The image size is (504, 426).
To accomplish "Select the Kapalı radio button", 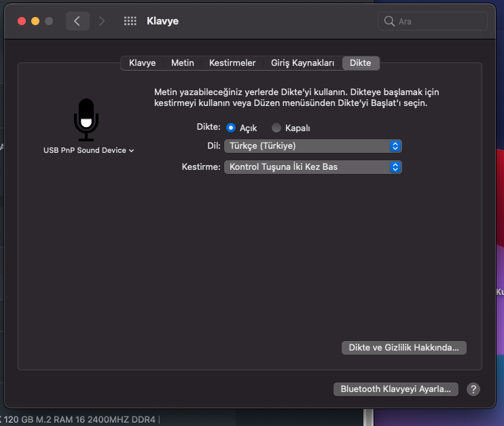I will pyautogui.click(x=276, y=128).
